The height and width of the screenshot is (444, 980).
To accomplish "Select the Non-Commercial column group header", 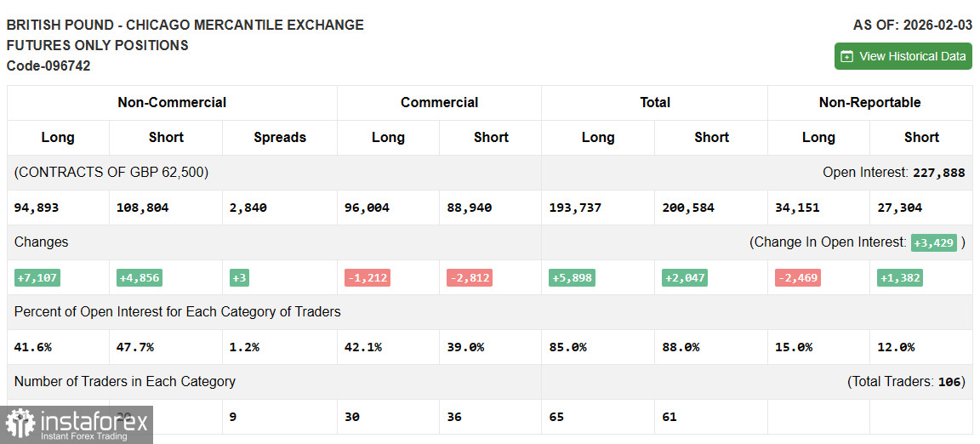I will click(x=172, y=102).
